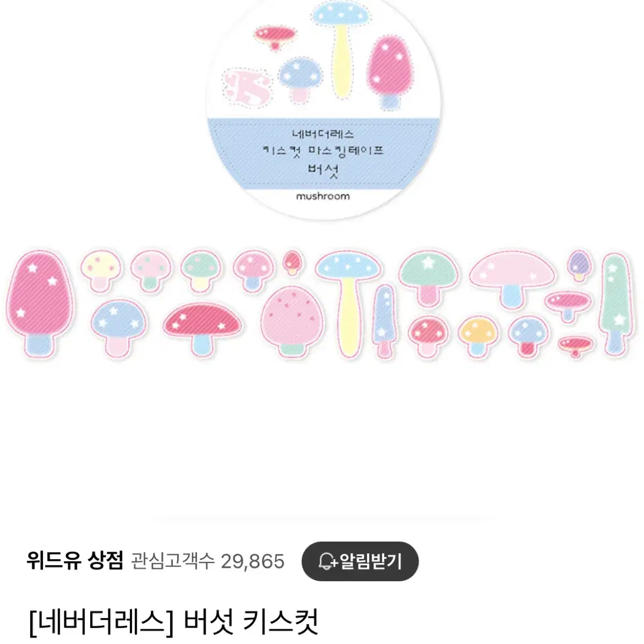Click the small orange-capped mushroom sticker
Screen dimensions: 644x644
coord(479,336)
